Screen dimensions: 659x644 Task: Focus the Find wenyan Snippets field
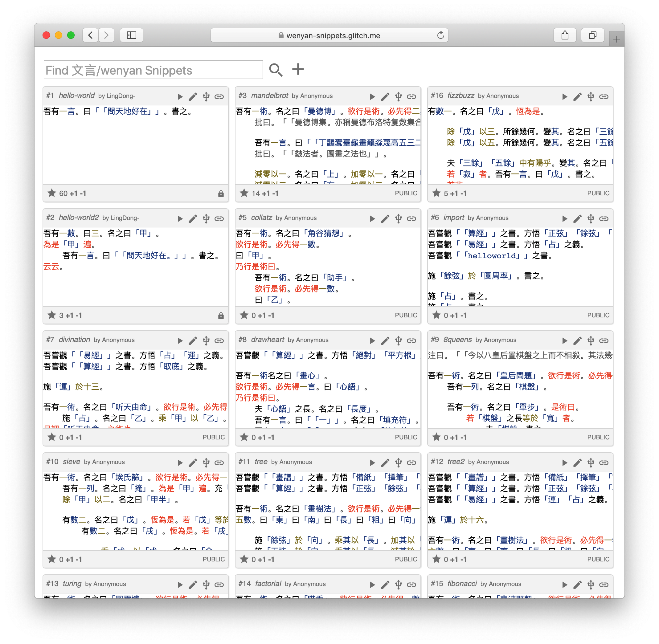click(x=153, y=70)
